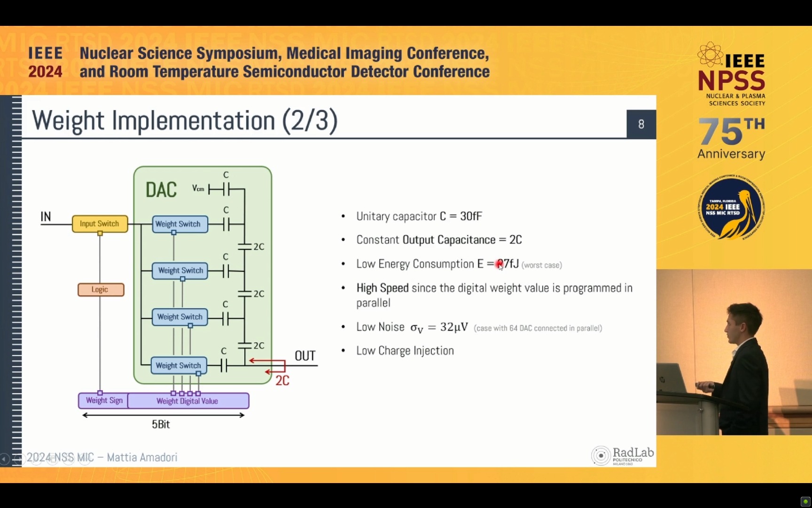This screenshot has height=508, width=812.
Task: Select the 2024 NSS MIC – Mattia Amadori footer
Action: point(102,457)
